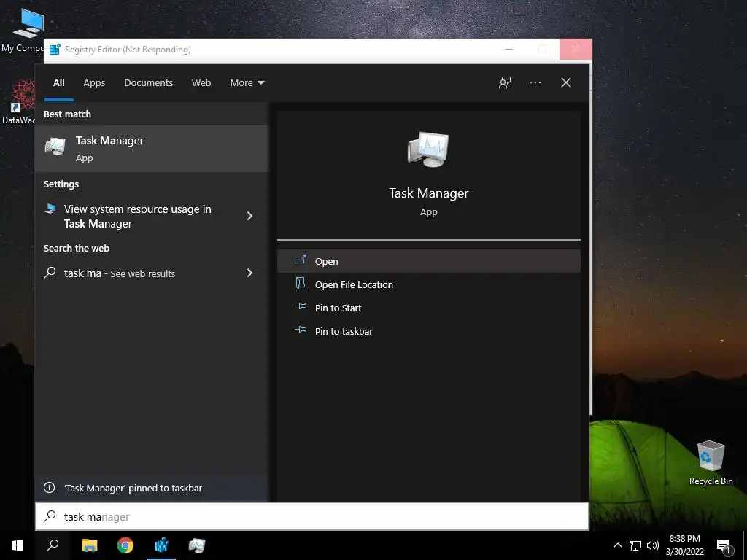This screenshot has width=747, height=560.
Task: Click the info icon on pinned notification
Action: coord(49,488)
